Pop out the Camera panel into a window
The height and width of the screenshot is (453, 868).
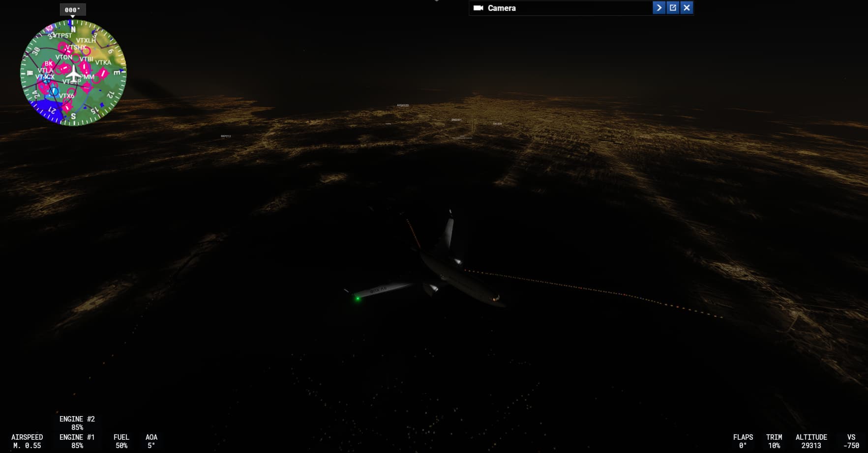[x=673, y=8]
